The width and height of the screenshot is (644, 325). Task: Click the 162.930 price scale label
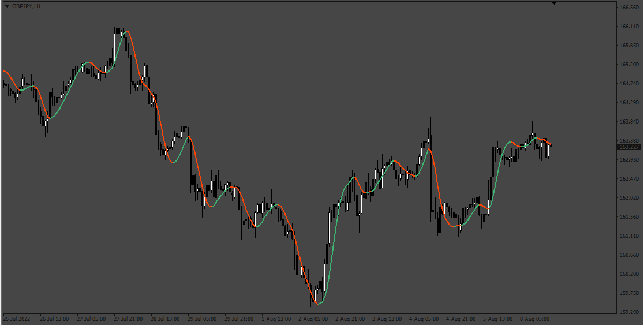pos(629,159)
